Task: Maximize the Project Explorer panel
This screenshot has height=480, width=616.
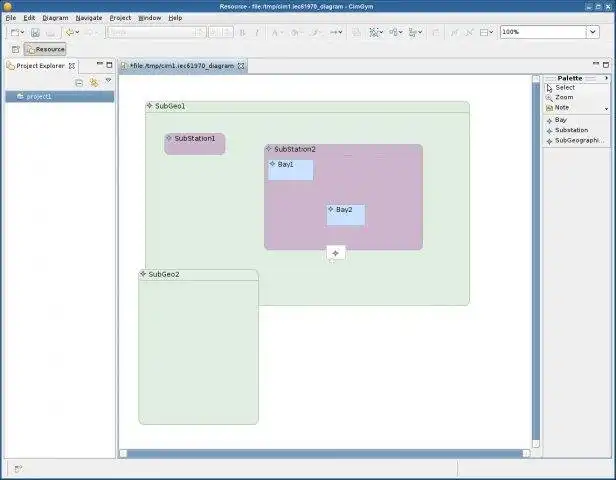Action: (x=110, y=65)
